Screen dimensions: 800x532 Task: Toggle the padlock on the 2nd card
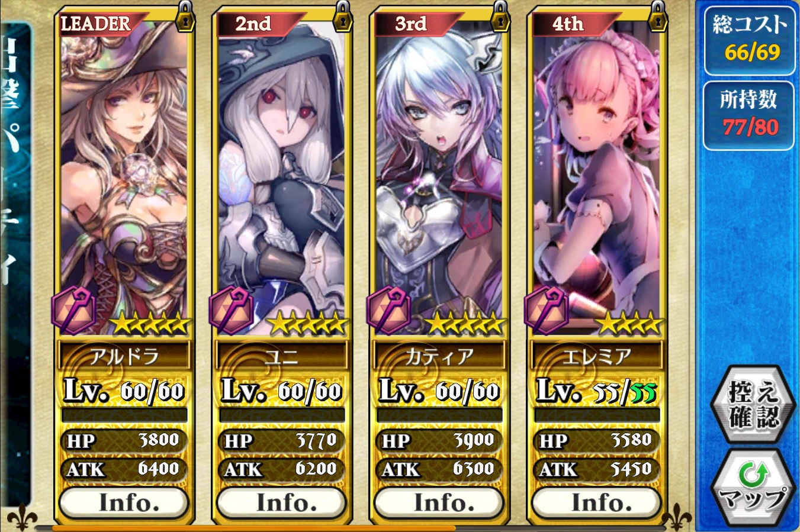342,18
